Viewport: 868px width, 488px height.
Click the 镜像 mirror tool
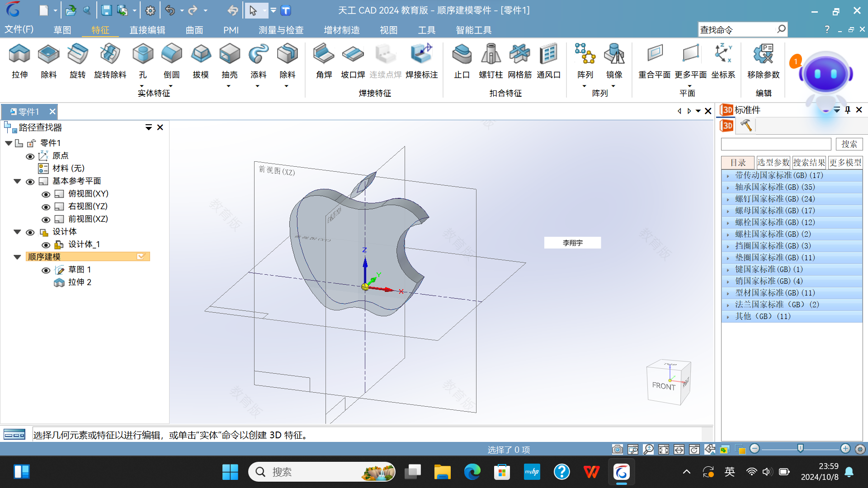(614, 61)
